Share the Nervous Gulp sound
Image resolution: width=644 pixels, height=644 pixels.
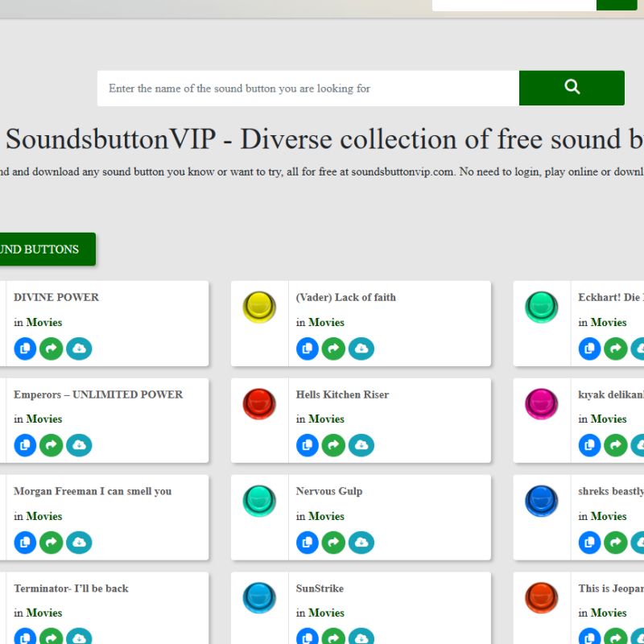click(x=333, y=543)
